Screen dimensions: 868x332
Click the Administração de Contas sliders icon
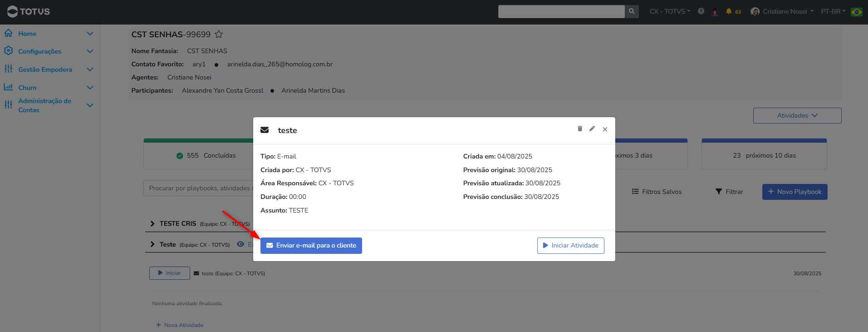point(8,105)
